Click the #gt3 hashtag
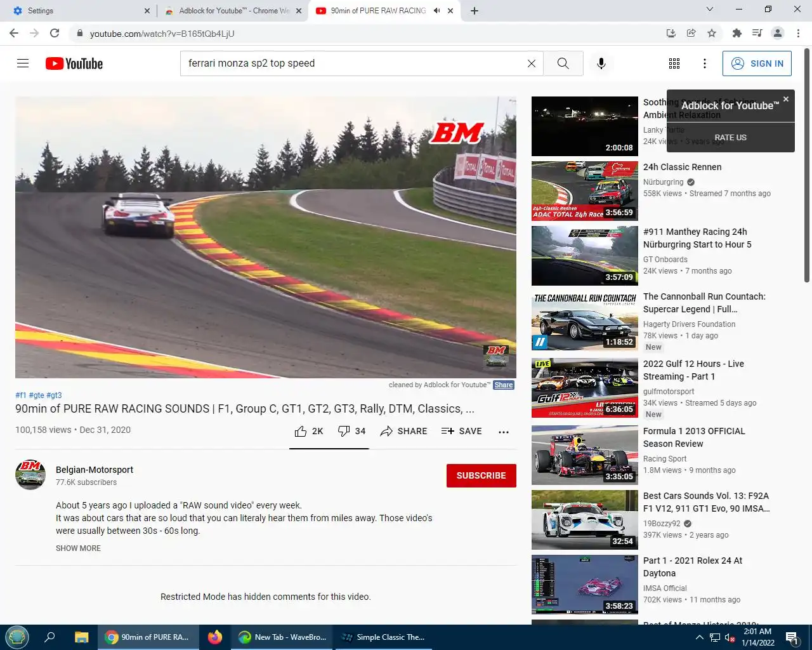This screenshot has height=650, width=812. [x=54, y=395]
